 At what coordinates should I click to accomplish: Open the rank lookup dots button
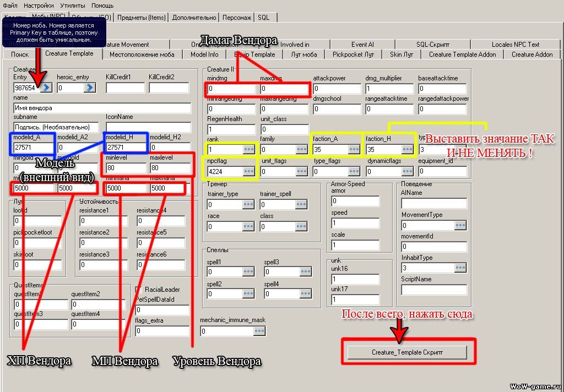click(249, 149)
